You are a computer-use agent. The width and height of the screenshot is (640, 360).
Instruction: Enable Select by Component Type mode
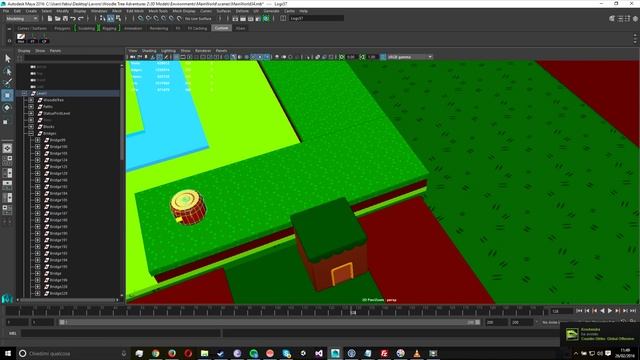click(118, 18)
